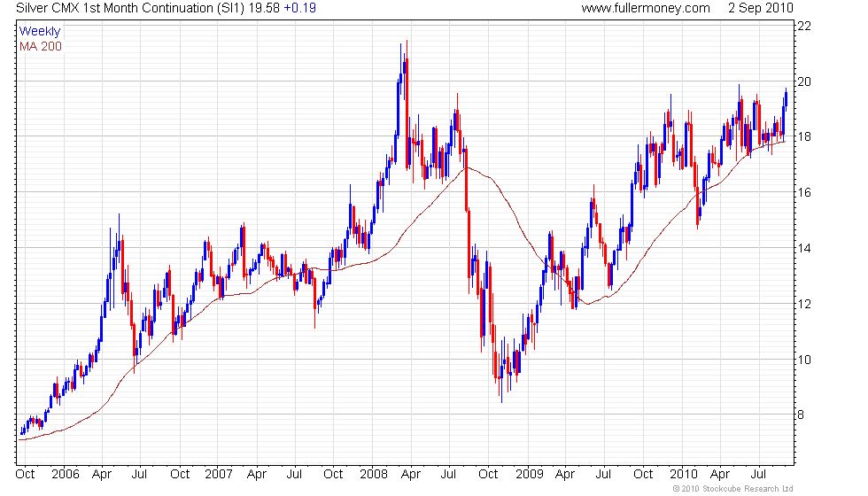Image resolution: width=868 pixels, height=496 pixels.
Task: Select the 'MA 200' legend label
Action: pos(41,46)
